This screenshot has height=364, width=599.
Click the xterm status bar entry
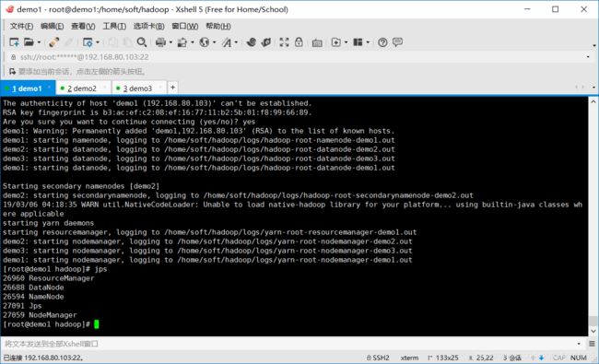pos(409,358)
